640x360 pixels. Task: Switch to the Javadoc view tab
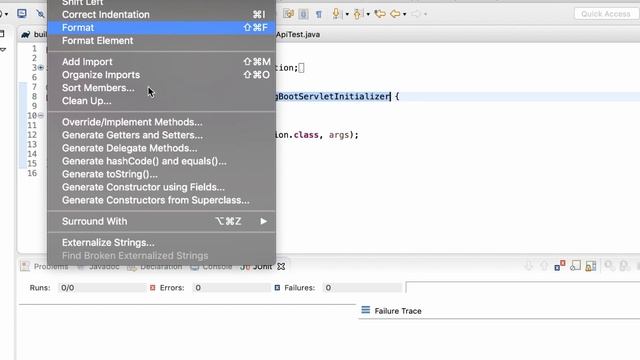(x=99, y=267)
